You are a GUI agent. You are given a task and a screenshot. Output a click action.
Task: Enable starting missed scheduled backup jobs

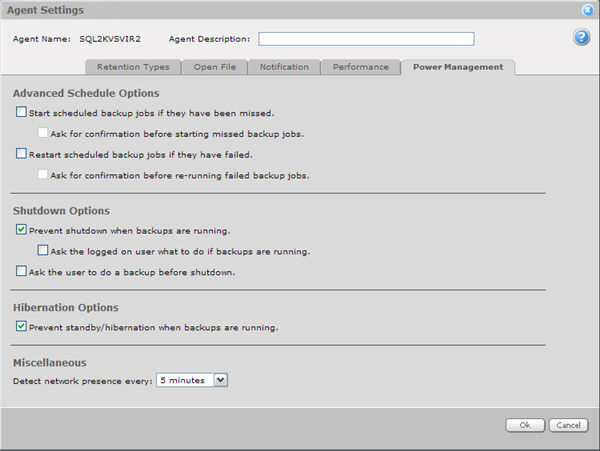[x=21, y=113]
